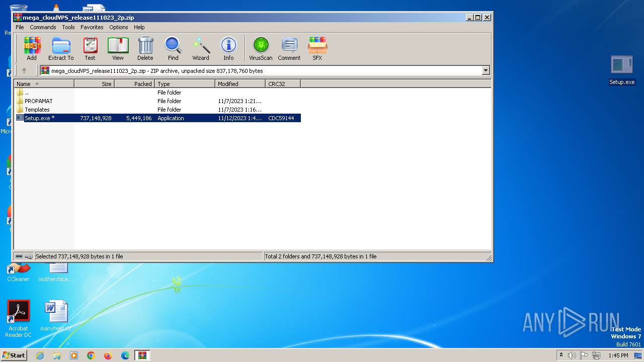Run VirusScan on the archive
This screenshot has height=362, width=644.
click(261, 49)
